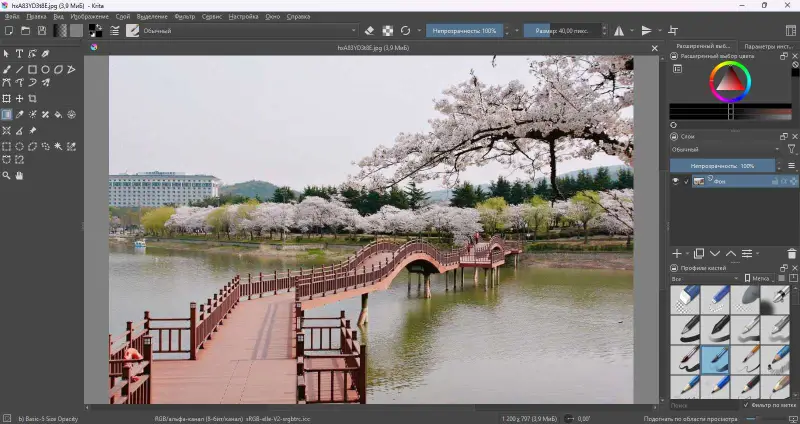800x424 pixels.
Task: Open the layer blending mode dropdown in Слои
Action: [x=726, y=149]
